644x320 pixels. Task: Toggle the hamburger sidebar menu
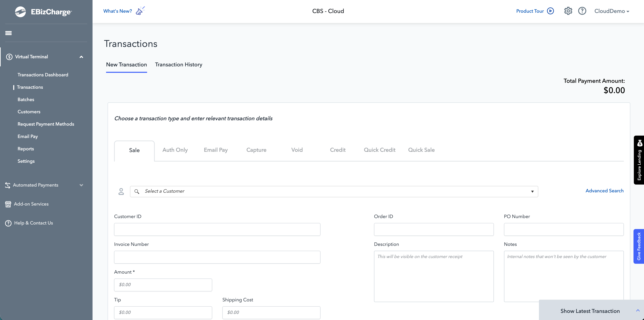(x=8, y=33)
